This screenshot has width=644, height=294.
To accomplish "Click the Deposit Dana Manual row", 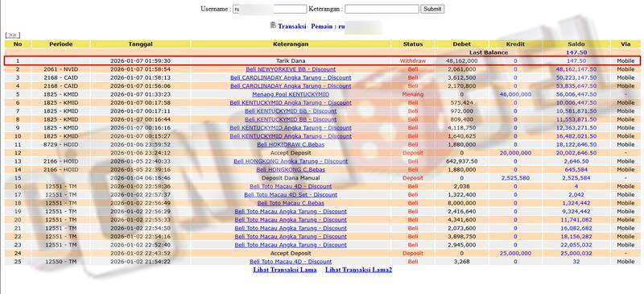I will [x=321, y=178].
